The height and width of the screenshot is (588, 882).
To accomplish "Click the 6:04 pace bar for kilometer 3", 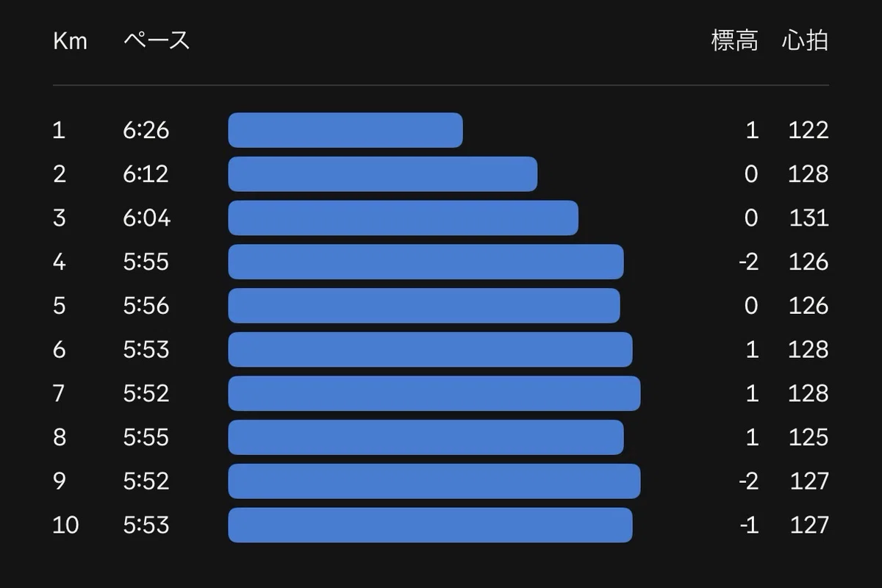I will 403,218.
